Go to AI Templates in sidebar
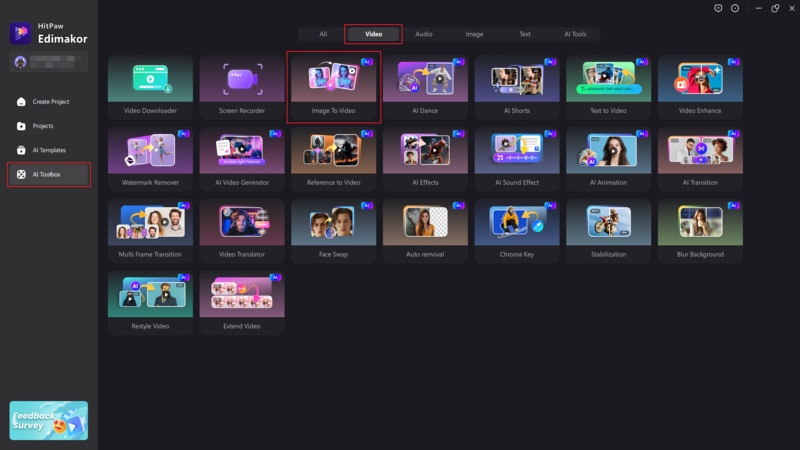 click(x=49, y=150)
